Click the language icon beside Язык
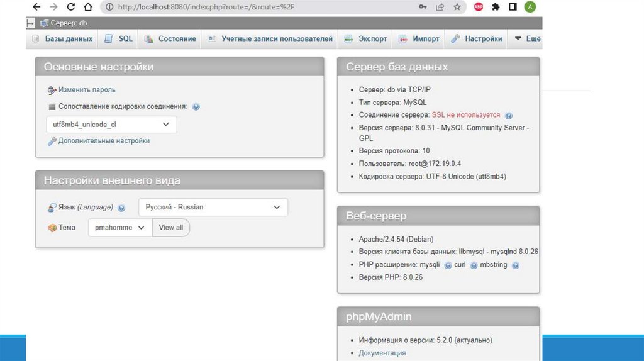644x361 pixels. 52,208
